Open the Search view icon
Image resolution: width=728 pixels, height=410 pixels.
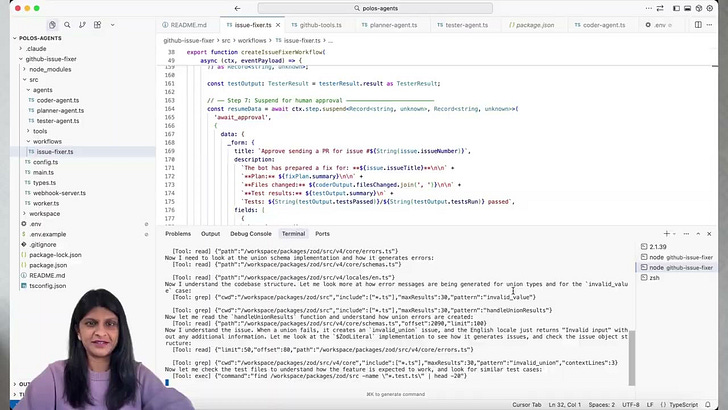[67, 25]
